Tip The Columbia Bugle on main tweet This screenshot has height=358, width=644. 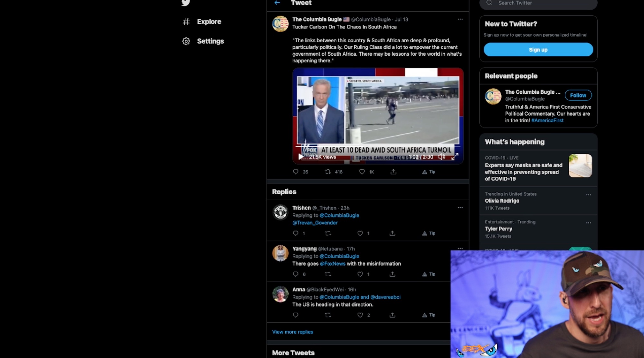429,172
